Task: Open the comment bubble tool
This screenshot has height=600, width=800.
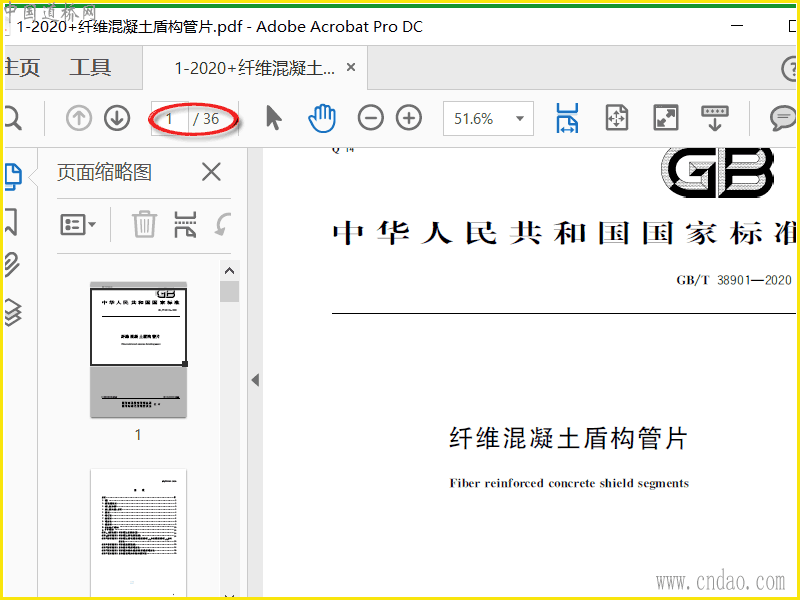Action: coord(783,118)
